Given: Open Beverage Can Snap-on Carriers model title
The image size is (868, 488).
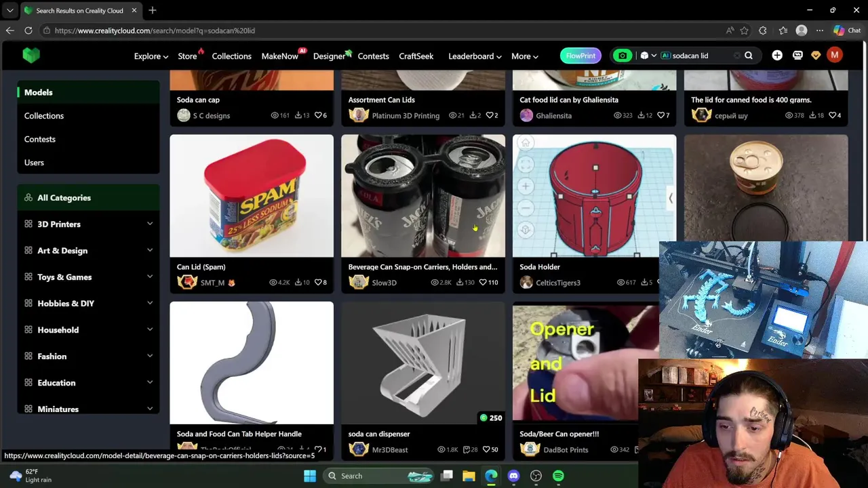Looking at the screenshot, I should pos(422,267).
